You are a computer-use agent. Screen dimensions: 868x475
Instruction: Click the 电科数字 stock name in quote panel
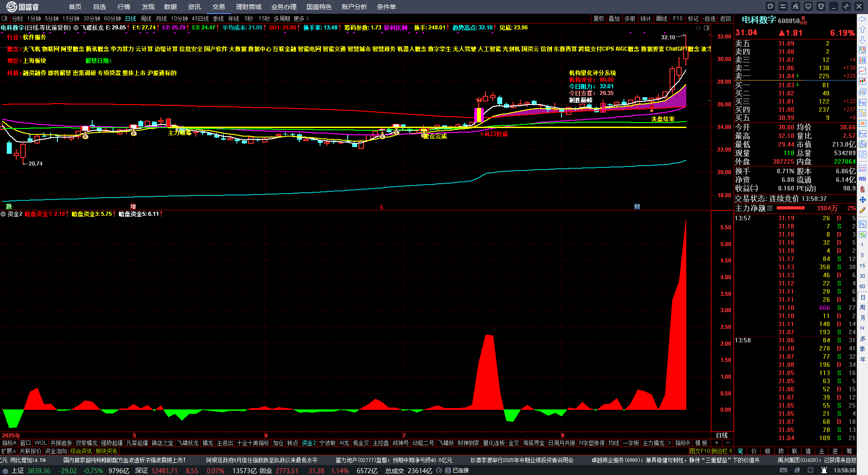click(x=759, y=20)
